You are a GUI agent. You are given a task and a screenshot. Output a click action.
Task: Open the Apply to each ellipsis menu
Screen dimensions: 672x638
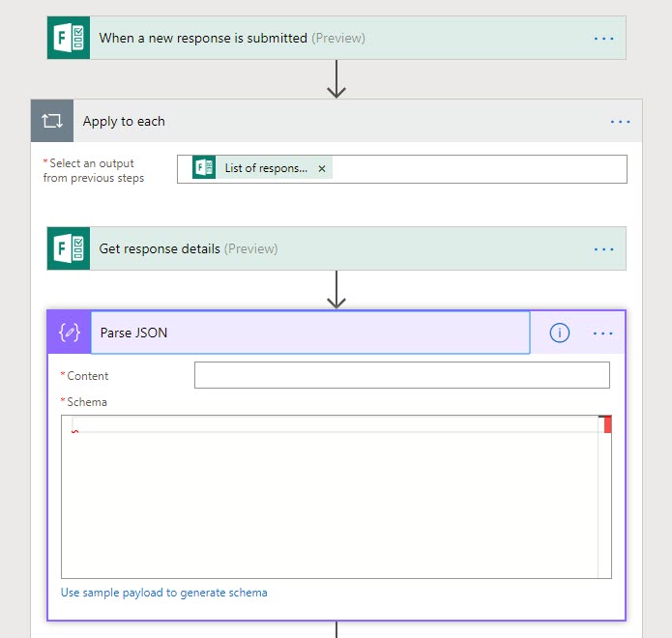point(620,122)
